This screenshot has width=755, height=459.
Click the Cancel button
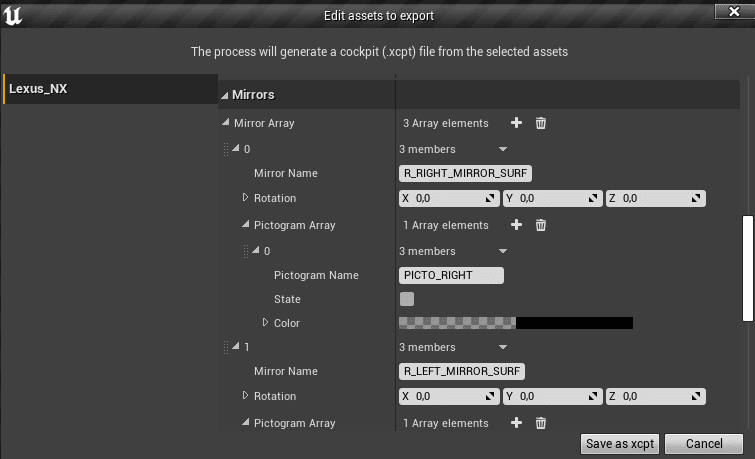tap(704, 444)
